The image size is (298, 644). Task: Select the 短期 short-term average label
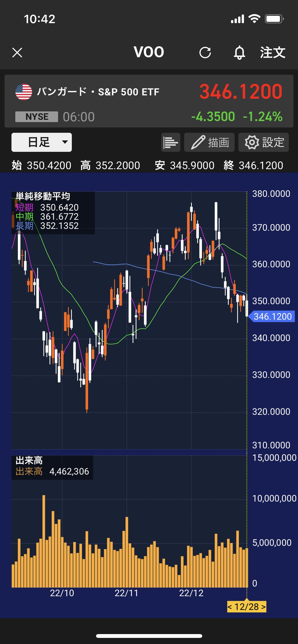(24, 208)
